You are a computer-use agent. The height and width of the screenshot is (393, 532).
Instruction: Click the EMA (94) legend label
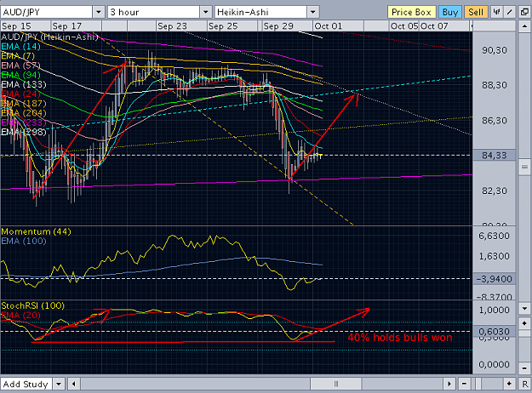pos(20,75)
